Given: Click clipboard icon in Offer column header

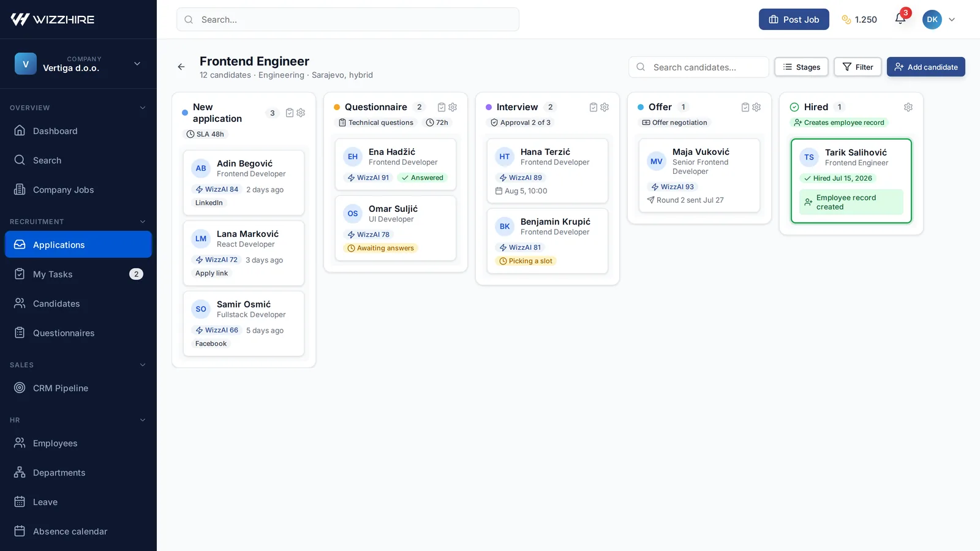Looking at the screenshot, I should pyautogui.click(x=745, y=107).
